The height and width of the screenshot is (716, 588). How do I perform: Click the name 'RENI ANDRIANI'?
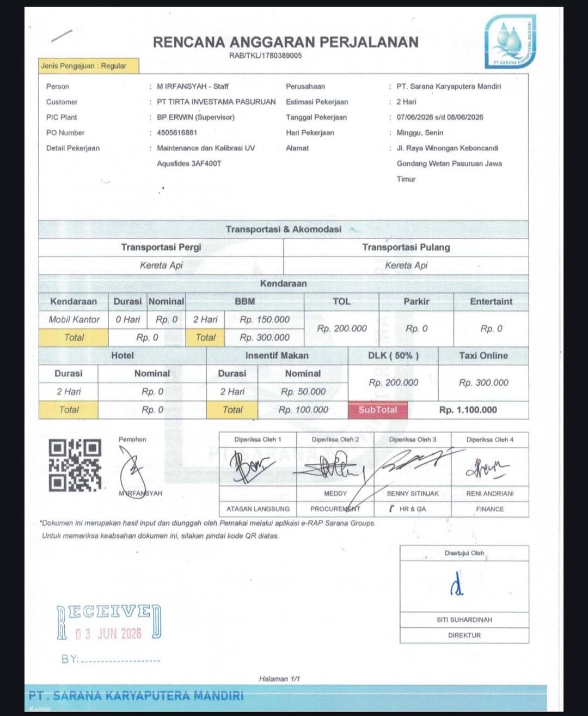(x=490, y=494)
